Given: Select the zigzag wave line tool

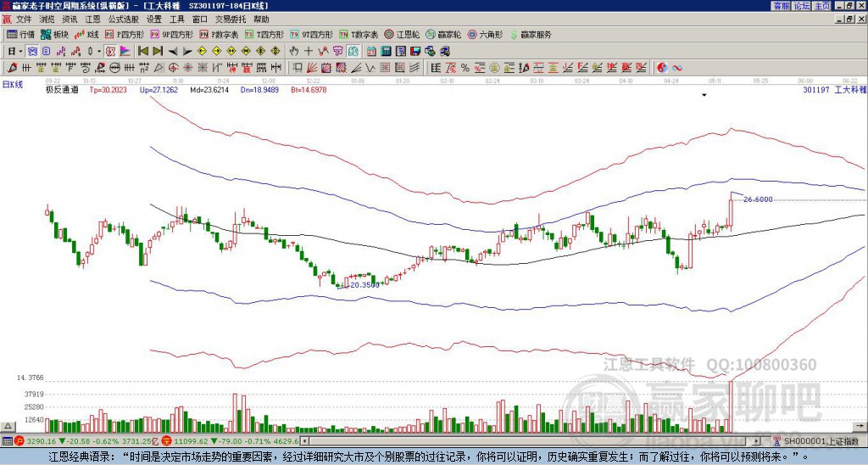Looking at the screenshot, I should pos(370,68).
